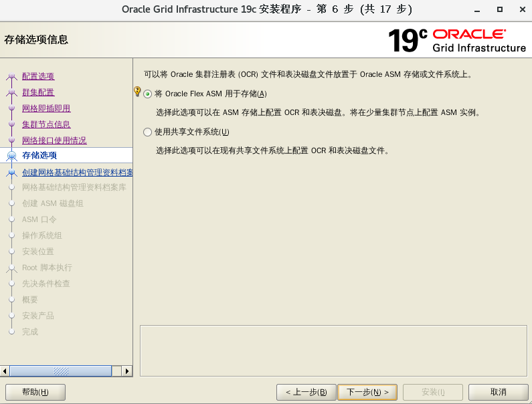532x404 pixels.
Task: Click the 存储选项信息 page heading
Action: coord(36,39)
